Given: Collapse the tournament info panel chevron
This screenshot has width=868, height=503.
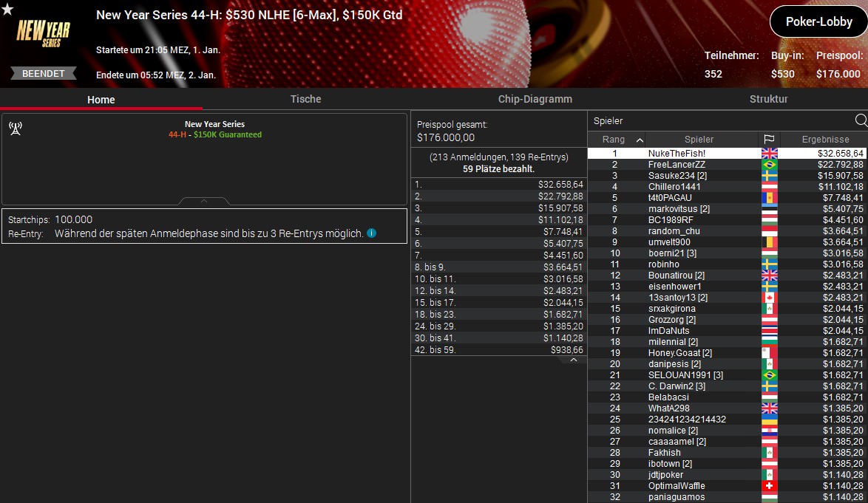Looking at the screenshot, I should (x=204, y=201).
